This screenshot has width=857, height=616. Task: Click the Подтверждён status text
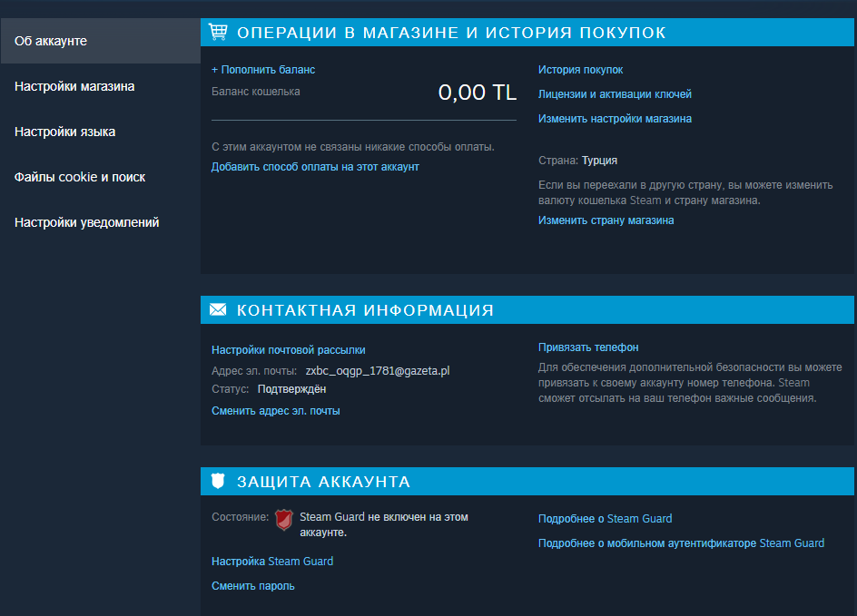click(x=291, y=389)
